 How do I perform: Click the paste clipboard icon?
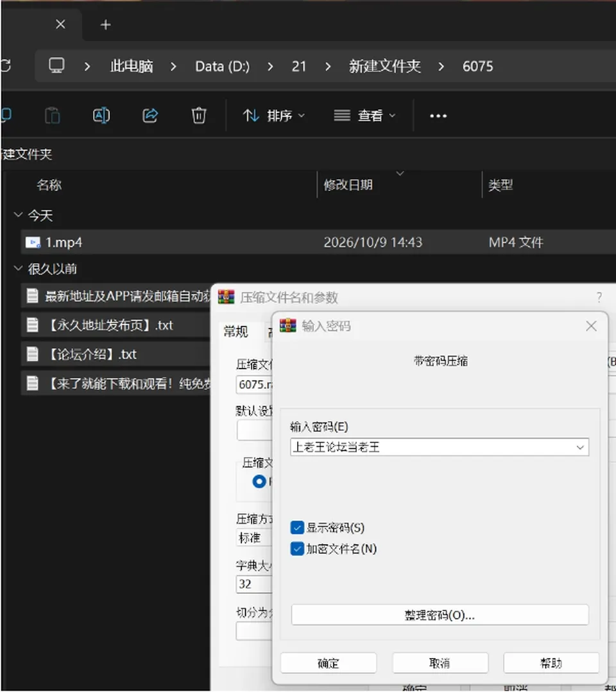click(53, 116)
